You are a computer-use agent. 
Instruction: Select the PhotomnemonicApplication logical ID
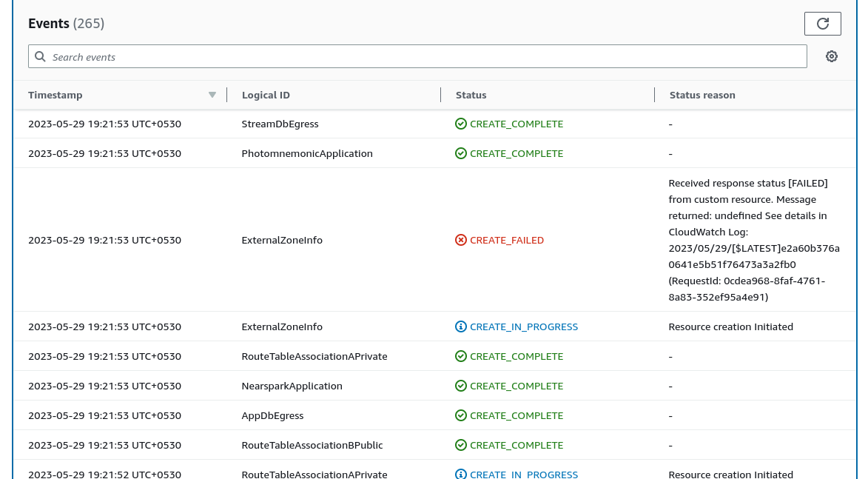307,153
